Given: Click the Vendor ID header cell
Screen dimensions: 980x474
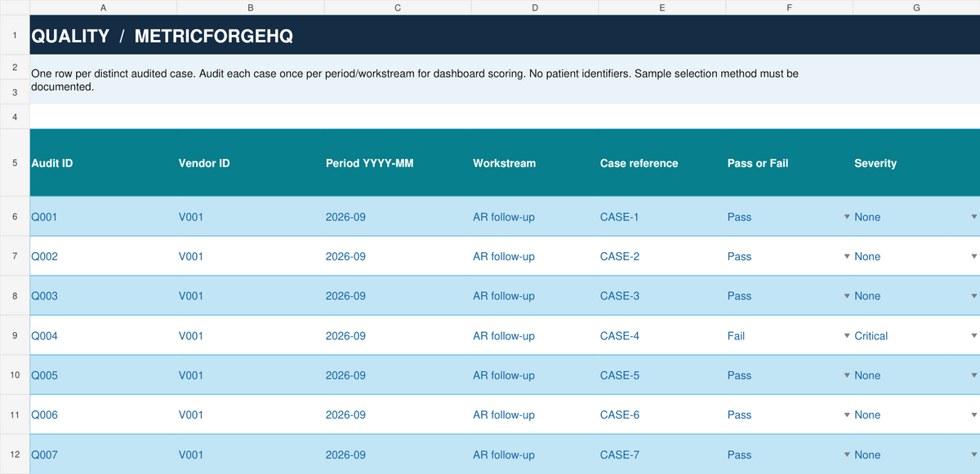Looking at the screenshot, I should click(250, 163).
